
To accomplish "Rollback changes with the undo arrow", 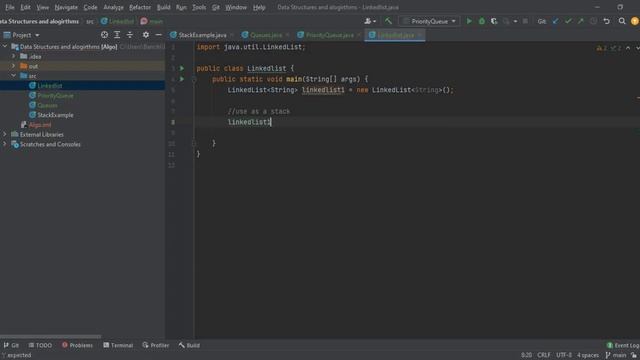I will pyautogui.click(x=607, y=21).
